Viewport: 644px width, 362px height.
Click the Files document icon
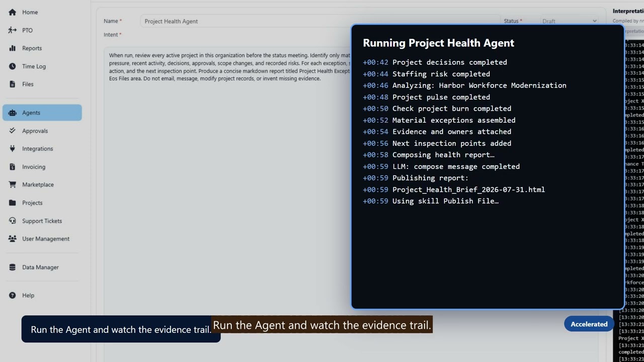[x=12, y=84]
